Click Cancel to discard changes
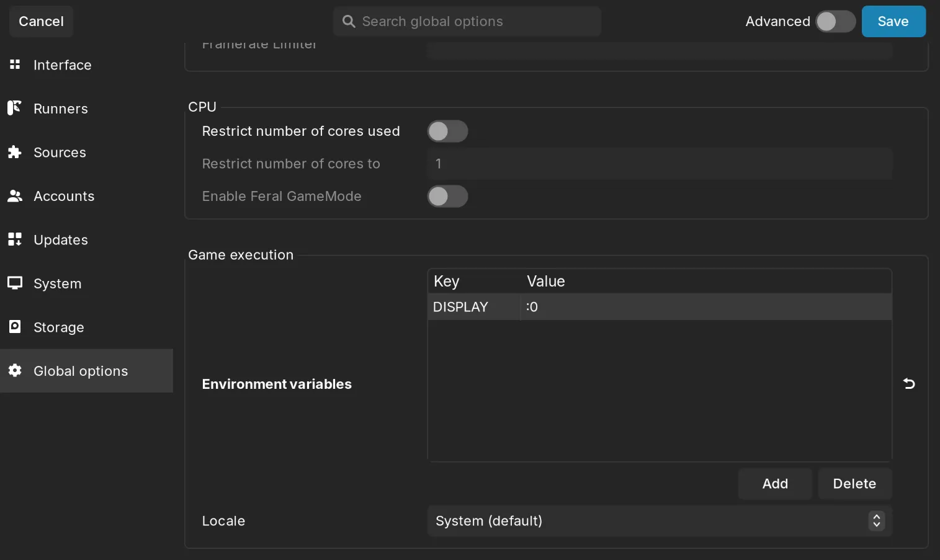Screen dimensions: 940x560 click(x=41, y=22)
